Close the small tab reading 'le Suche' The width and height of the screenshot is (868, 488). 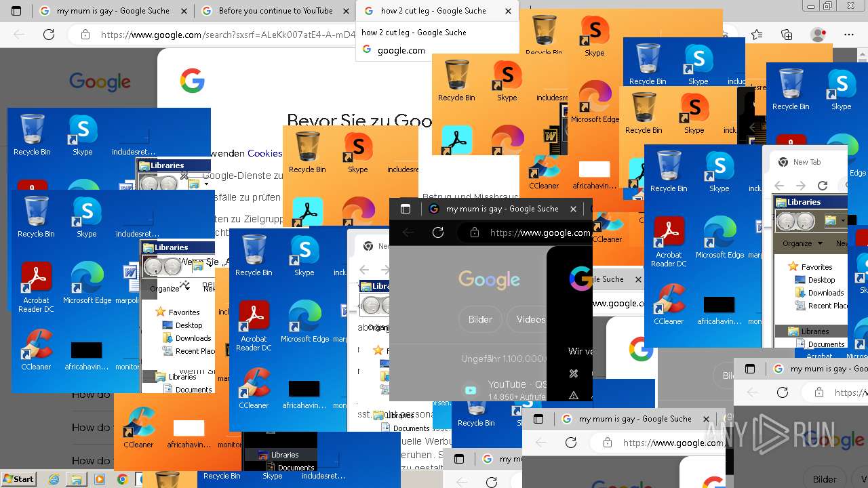[638, 279]
